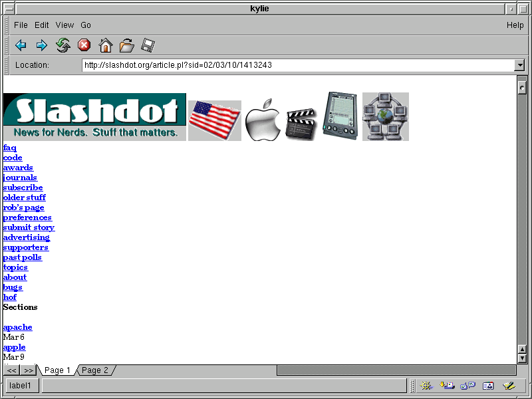
Task: Open the mail inbox icon in status bar
Action: [x=447, y=386]
